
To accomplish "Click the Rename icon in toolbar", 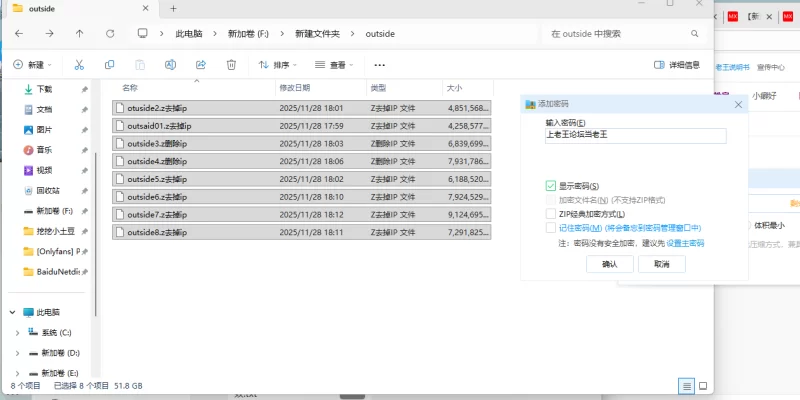I will 170,65.
